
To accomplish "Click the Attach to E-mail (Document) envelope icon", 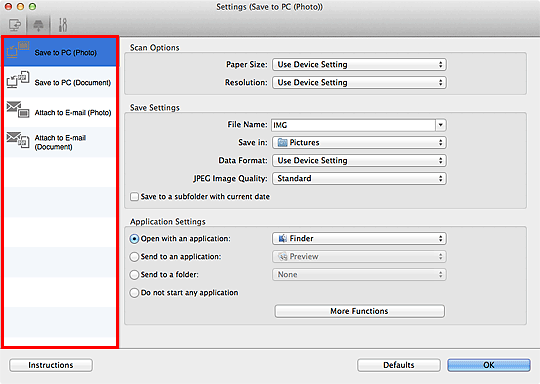I will (18, 139).
